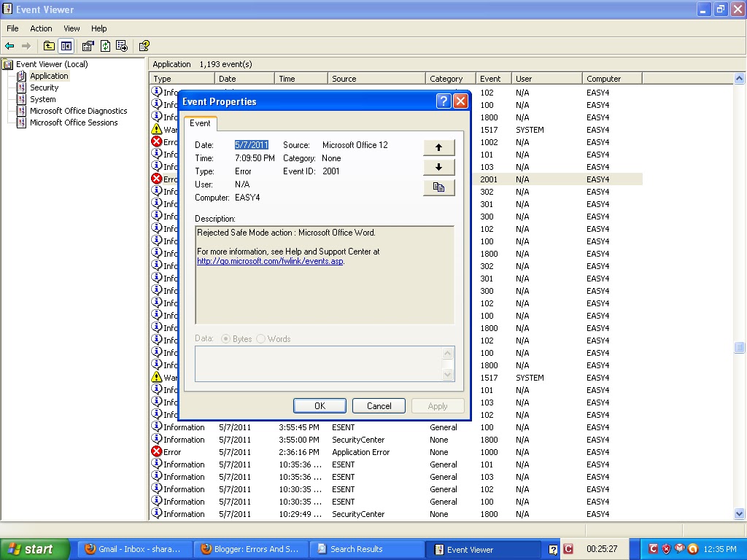Click the event list scrollbar down arrow
Image resolution: width=747 pixels, height=560 pixels.
[x=740, y=513]
